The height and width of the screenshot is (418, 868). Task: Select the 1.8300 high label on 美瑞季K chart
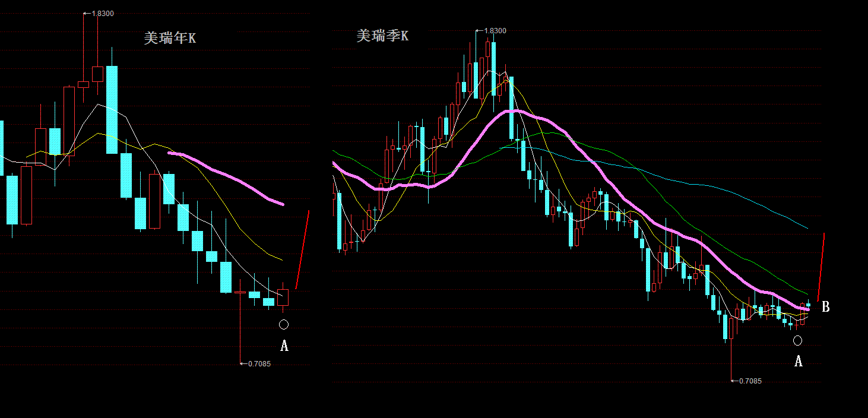click(495, 30)
